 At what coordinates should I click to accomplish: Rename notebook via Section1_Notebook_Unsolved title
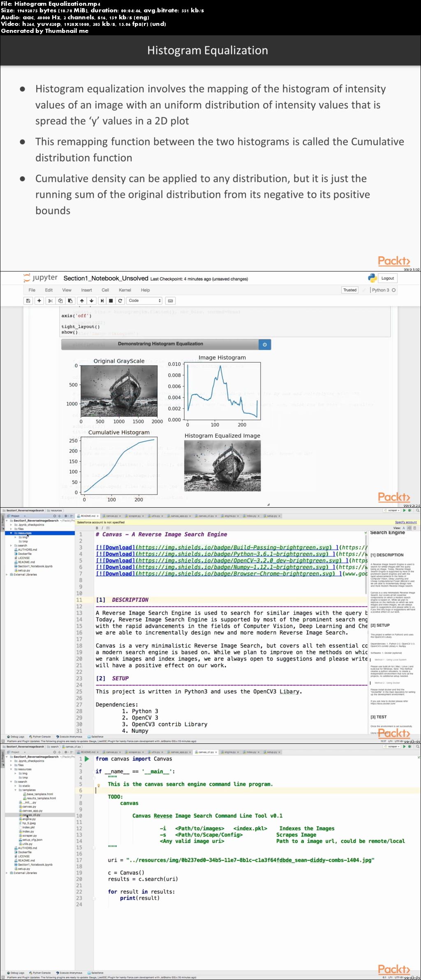tap(106, 278)
